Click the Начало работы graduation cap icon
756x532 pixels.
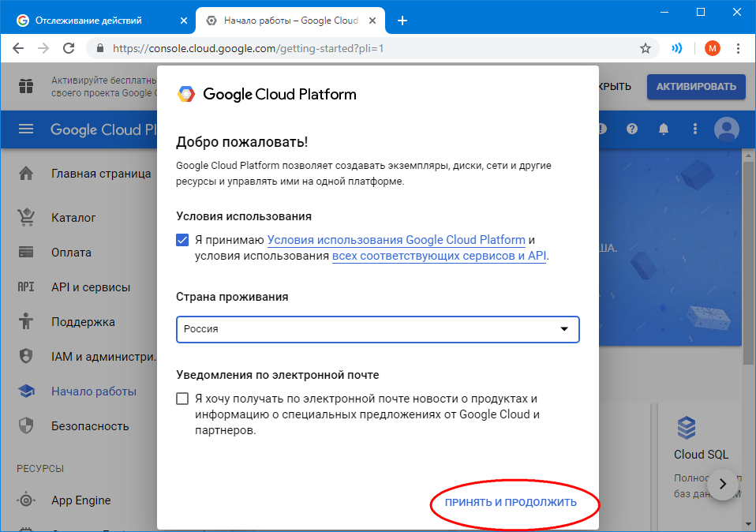(26, 392)
